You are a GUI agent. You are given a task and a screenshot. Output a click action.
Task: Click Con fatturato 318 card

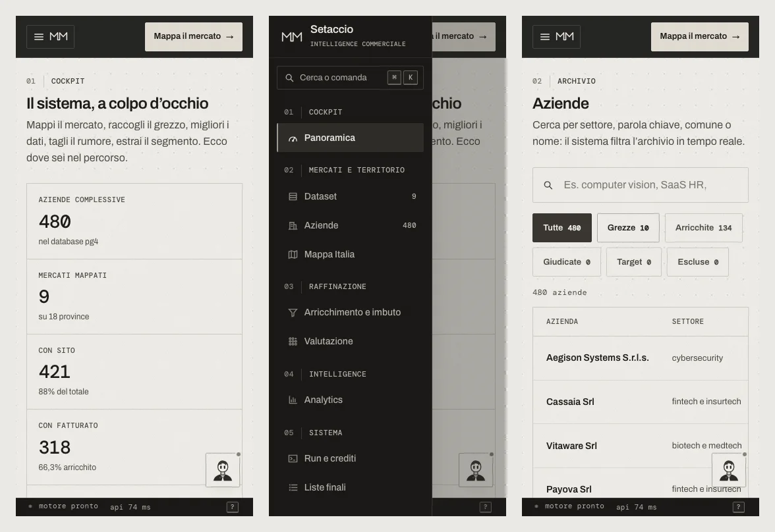[134, 447]
